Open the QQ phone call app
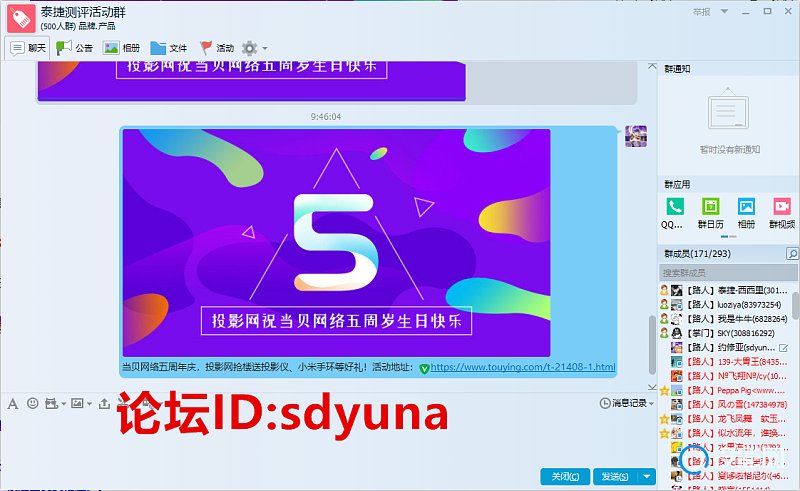 tap(674, 213)
